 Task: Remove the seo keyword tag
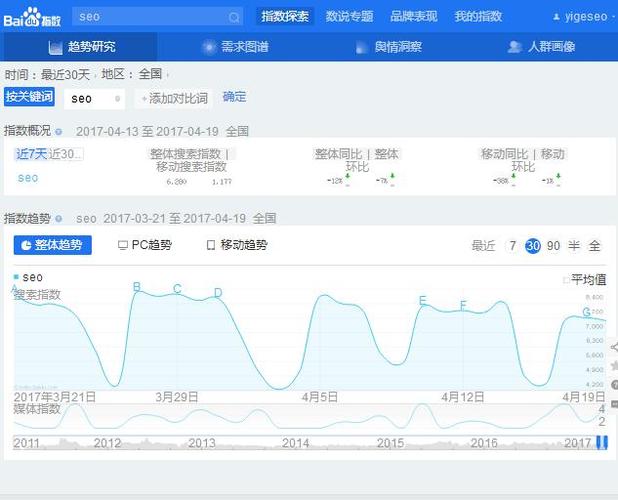pos(117,99)
